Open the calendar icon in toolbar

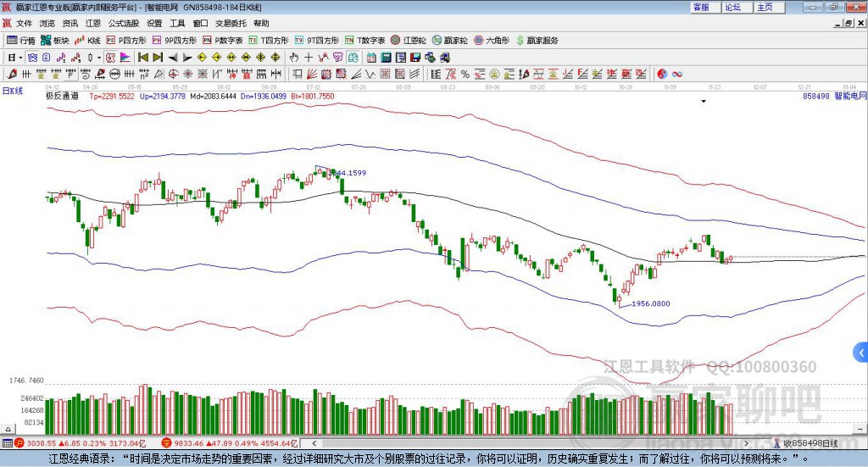point(371,58)
